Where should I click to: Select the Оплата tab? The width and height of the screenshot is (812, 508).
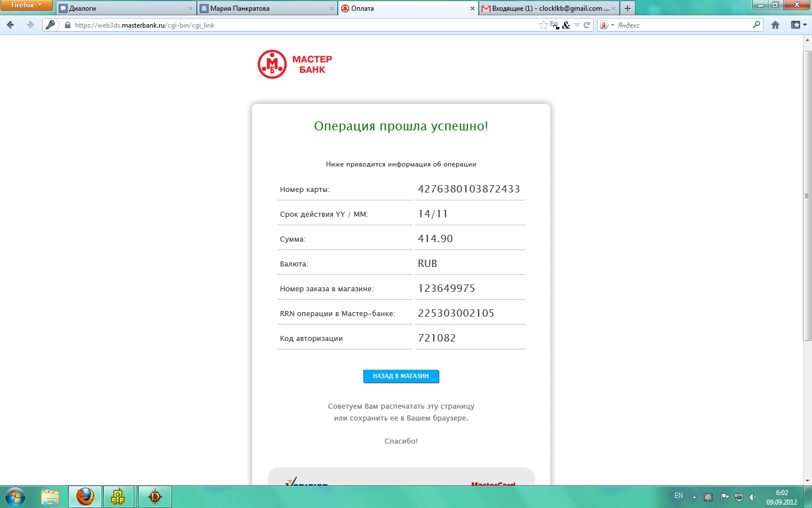coord(408,8)
